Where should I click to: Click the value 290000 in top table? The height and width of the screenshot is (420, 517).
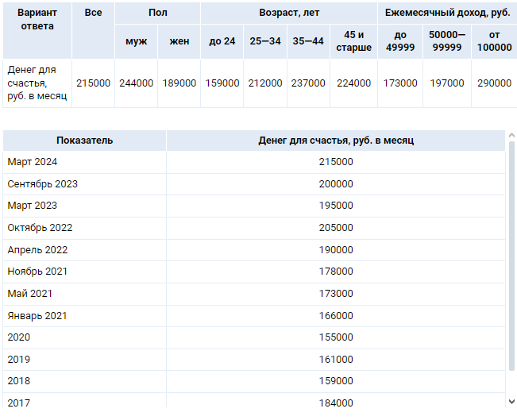(494, 83)
